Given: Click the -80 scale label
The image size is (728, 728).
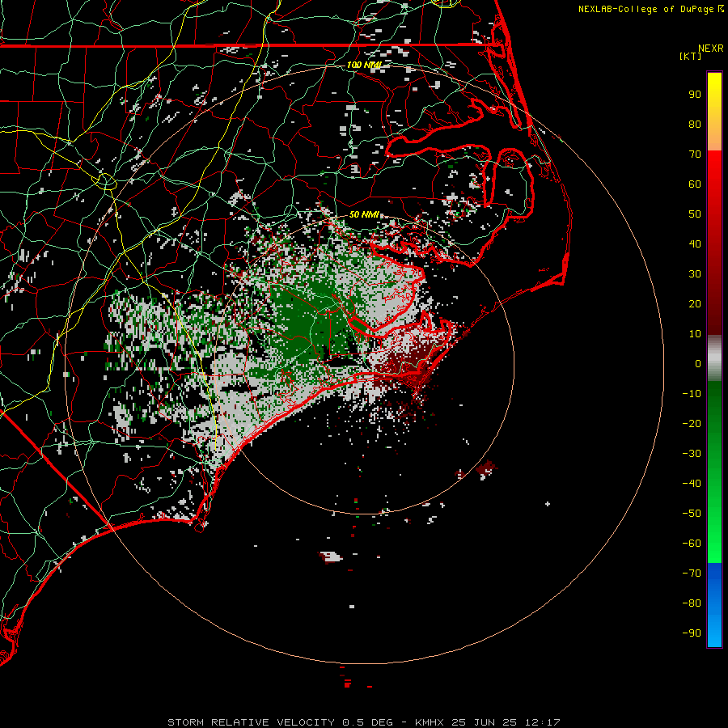Looking at the screenshot, I should click(x=692, y=603).
